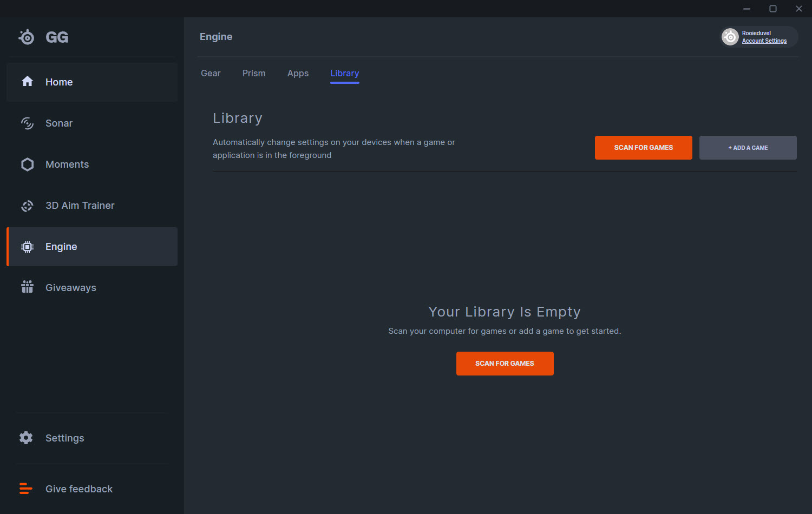Viewport: 812px width, 514px height.
Task: Open Sonar via its radar icon
Action: (27, 123)
